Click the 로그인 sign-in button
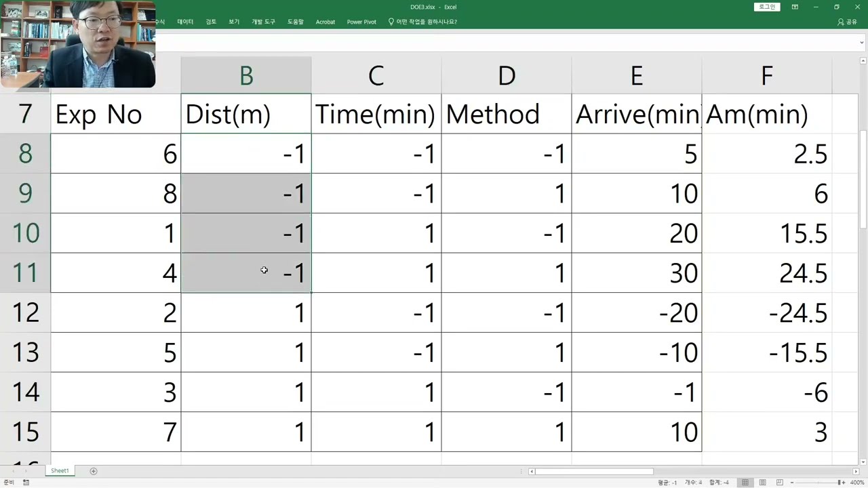The height and width of the screenshot is (488, 868). 767,7
